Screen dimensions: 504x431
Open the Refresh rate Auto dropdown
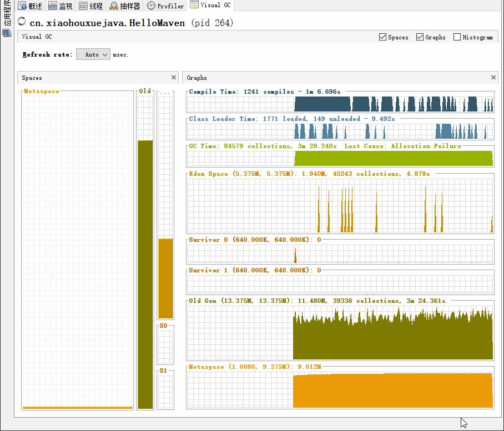tap(93, 54)
